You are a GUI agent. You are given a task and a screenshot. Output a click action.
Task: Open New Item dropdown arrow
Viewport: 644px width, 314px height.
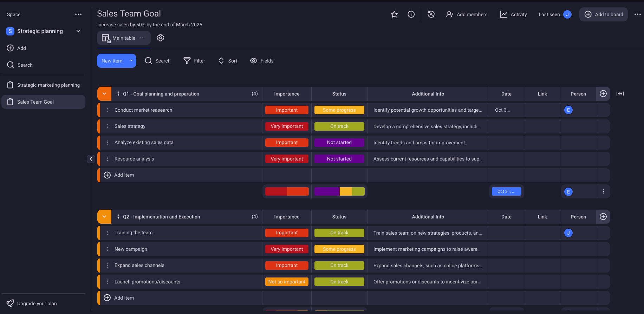click(x=131, y=61)
